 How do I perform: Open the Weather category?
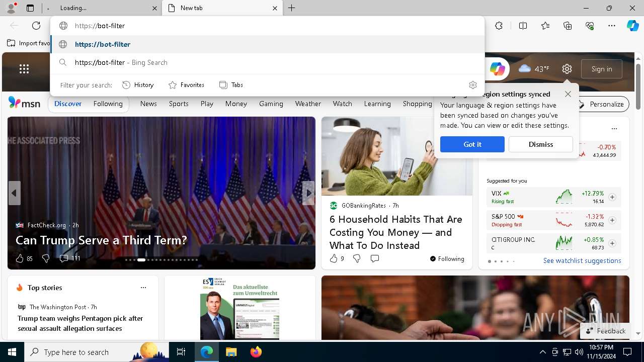(308, 104)
